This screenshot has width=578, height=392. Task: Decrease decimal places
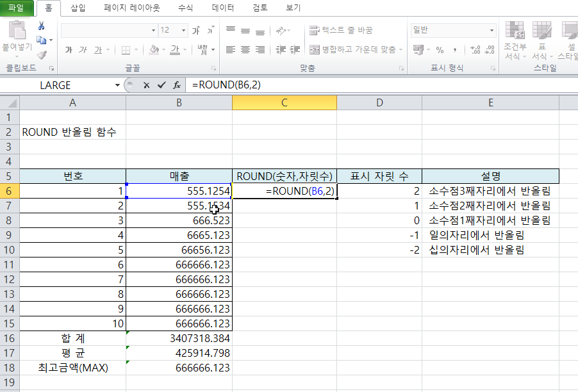click(490, 50)
